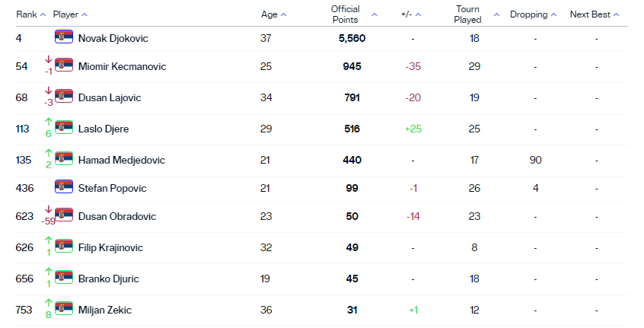Sort by Age column header
Viewport: 644px width, 328px height.
273,14
